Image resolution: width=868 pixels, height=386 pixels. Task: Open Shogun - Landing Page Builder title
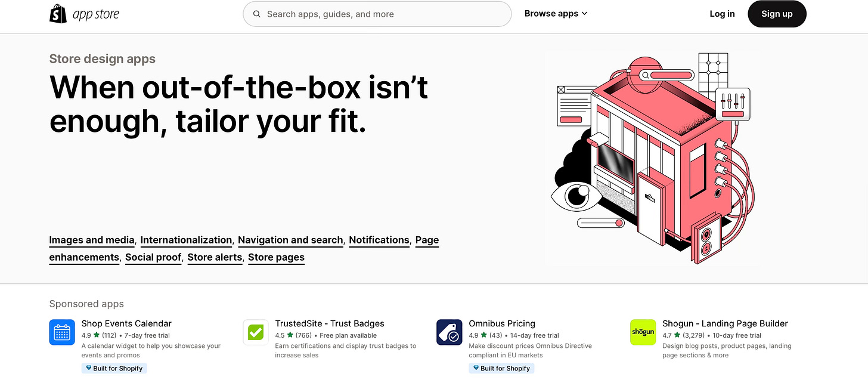pos(725,323)
